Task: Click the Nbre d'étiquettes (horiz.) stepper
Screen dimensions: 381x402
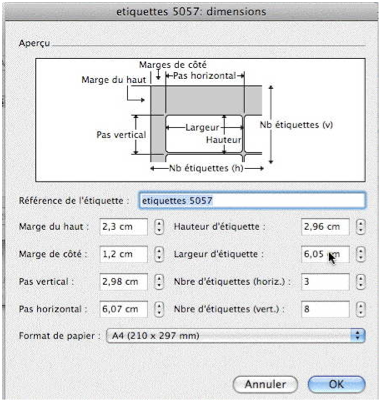Action: (361, 282)
